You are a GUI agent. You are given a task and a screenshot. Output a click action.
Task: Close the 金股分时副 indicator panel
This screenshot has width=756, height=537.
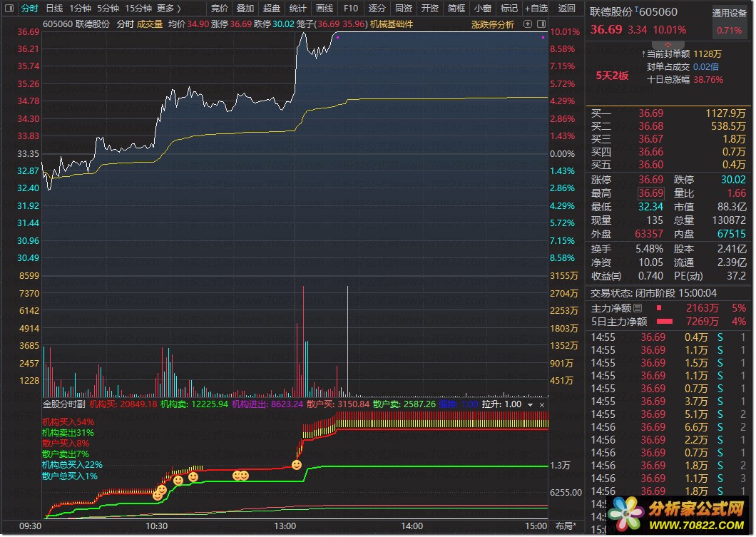542,405
